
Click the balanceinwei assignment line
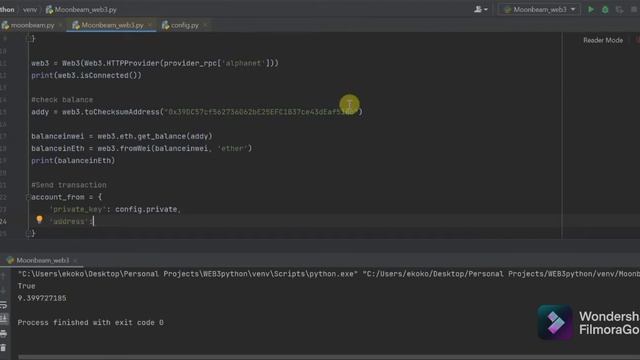[x=122, y=136]
